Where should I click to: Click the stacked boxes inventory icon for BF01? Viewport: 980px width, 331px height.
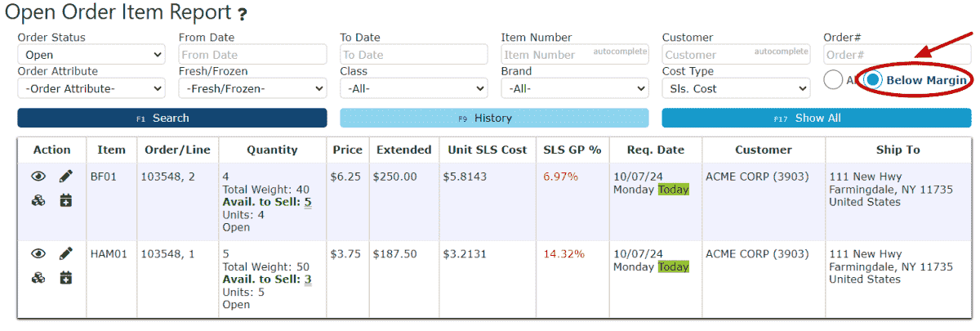pyautogui.click(x=38, y=200)
